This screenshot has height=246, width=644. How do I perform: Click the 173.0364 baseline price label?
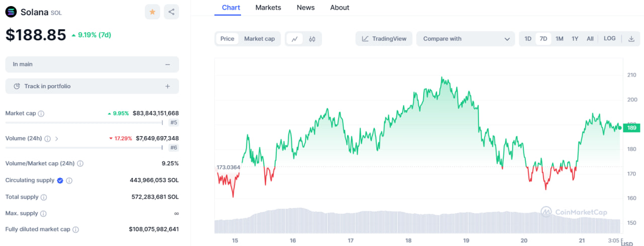click(x=228, y=167)
